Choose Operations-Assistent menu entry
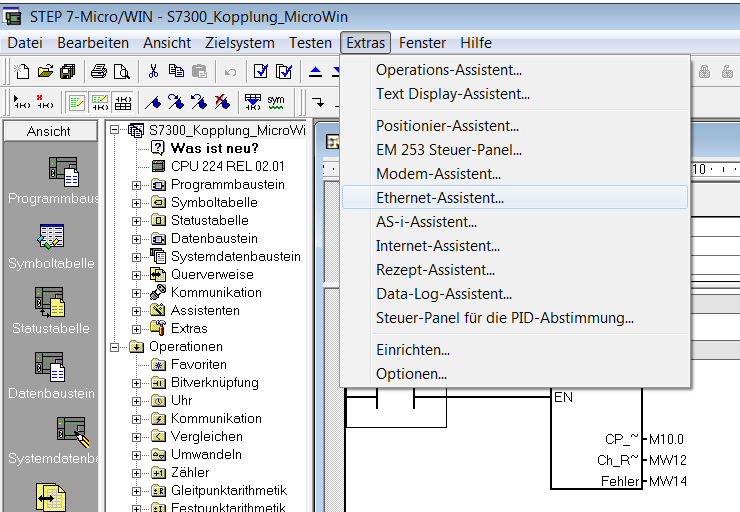Screen dimensions: 740x512 pos(515,70)
